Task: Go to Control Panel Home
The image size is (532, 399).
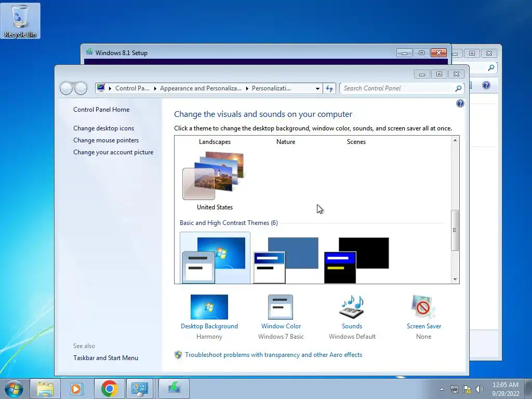Action: click(101, 110)
